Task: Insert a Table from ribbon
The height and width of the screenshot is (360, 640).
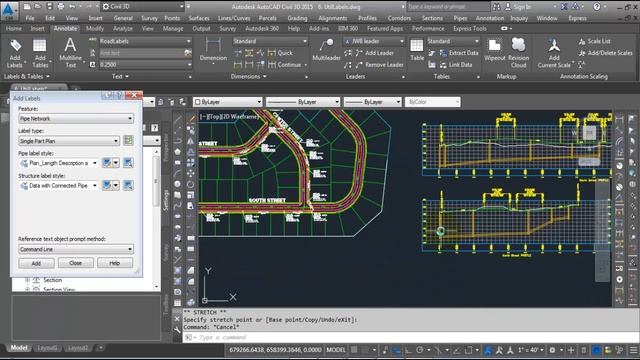Action: click(417, 50)
